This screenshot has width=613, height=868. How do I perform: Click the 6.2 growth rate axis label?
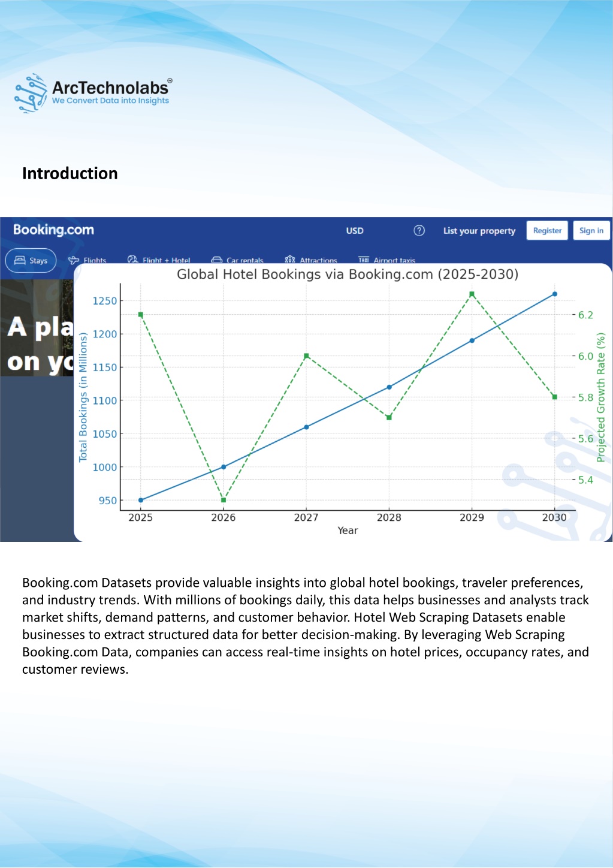tap(585, 315)
